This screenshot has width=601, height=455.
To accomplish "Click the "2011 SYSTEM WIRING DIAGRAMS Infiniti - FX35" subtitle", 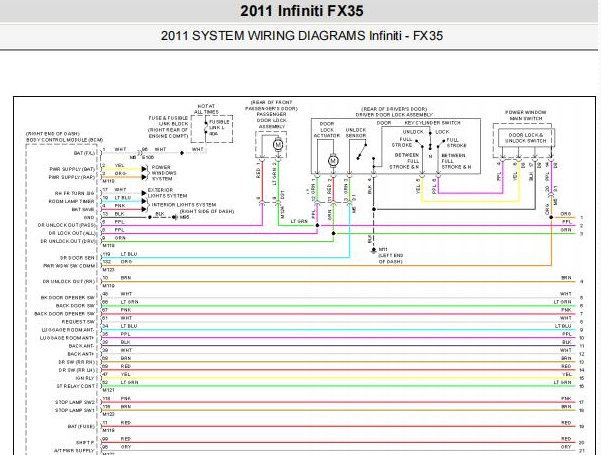I will pos(302,36).
